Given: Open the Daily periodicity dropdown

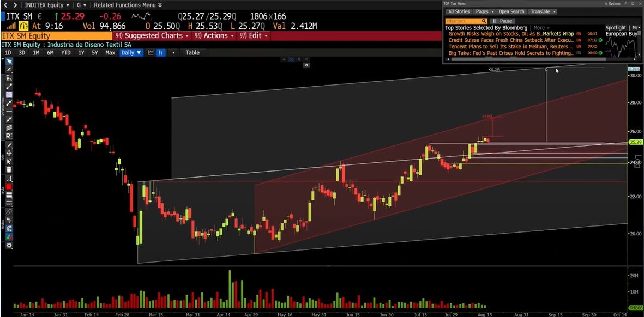Looking at the screenshot, I should [131, 52].
